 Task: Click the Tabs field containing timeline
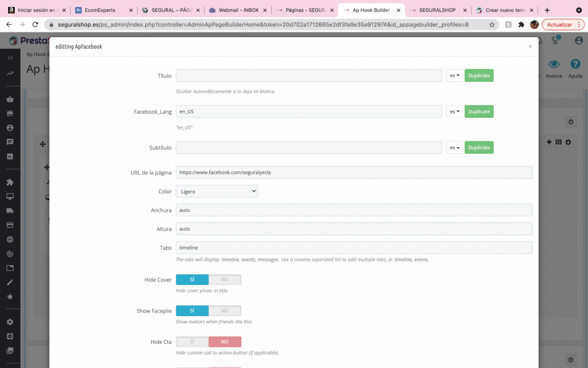tap(354, 247)
